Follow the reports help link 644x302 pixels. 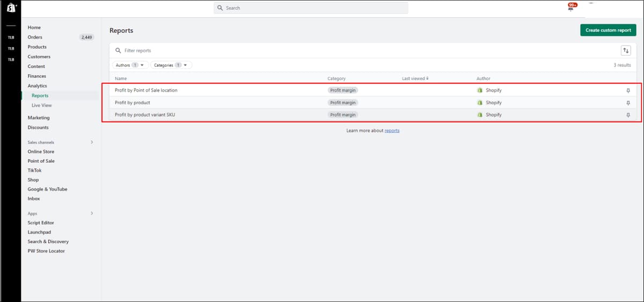pyautogui.click(x=392, y=131)
